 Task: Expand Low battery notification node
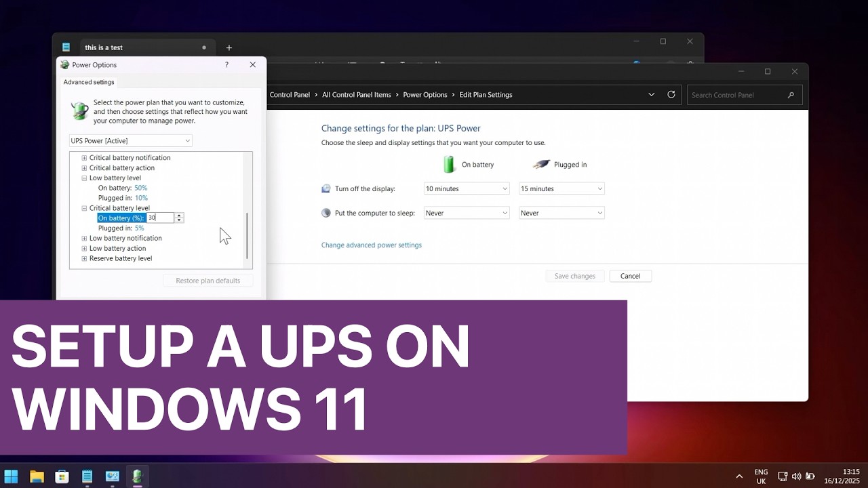[84, 239]
